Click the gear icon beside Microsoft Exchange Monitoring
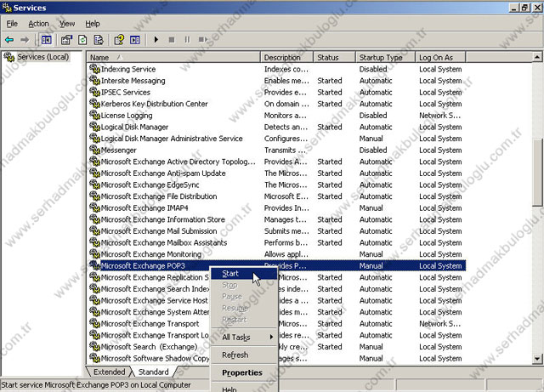This screenshot has height=392, width=544. (94, 253)
